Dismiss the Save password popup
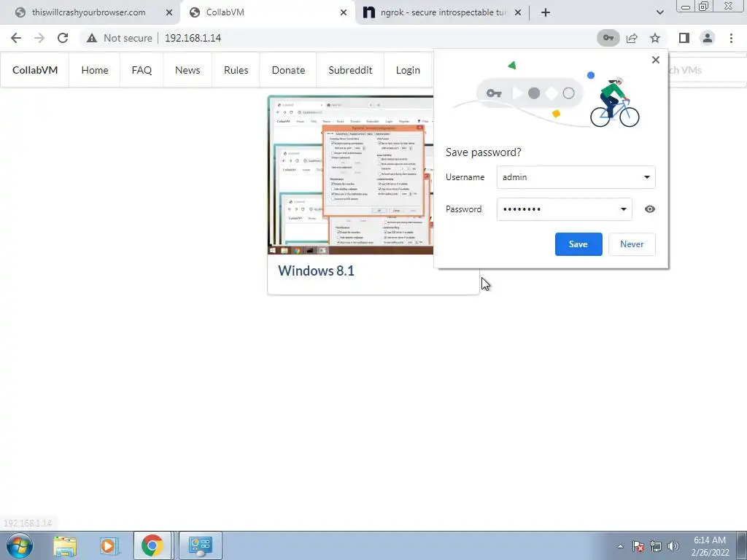 (656, 60)
